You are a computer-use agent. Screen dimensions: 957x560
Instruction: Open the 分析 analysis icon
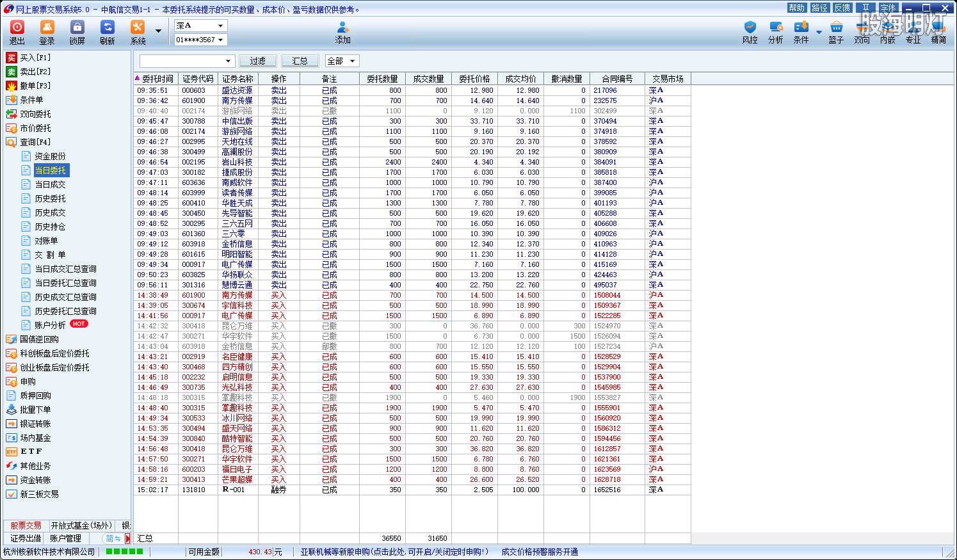pos(776,32)
